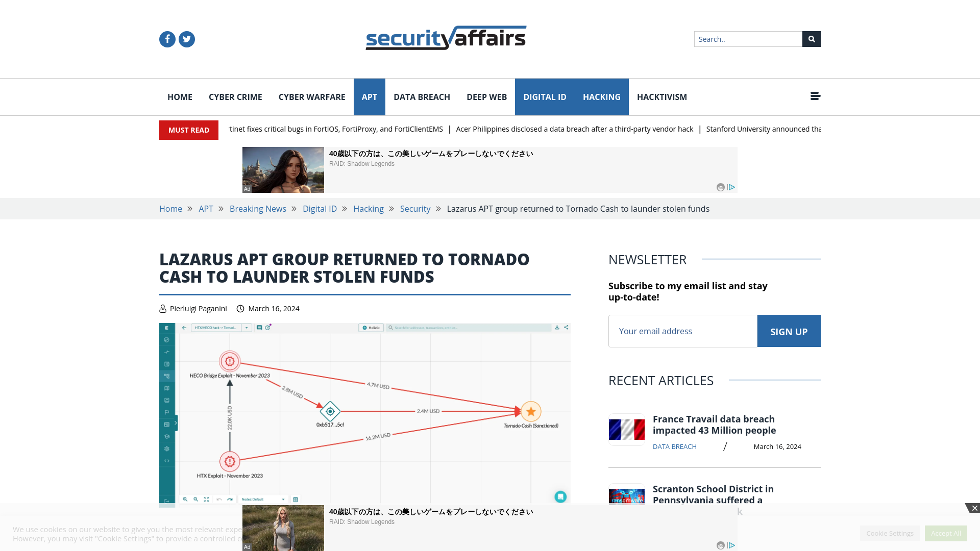Click the zoom in icon on graph
The height and width of the screenshot is (551, 980).
pyautogui.click(x=184, y=499)
